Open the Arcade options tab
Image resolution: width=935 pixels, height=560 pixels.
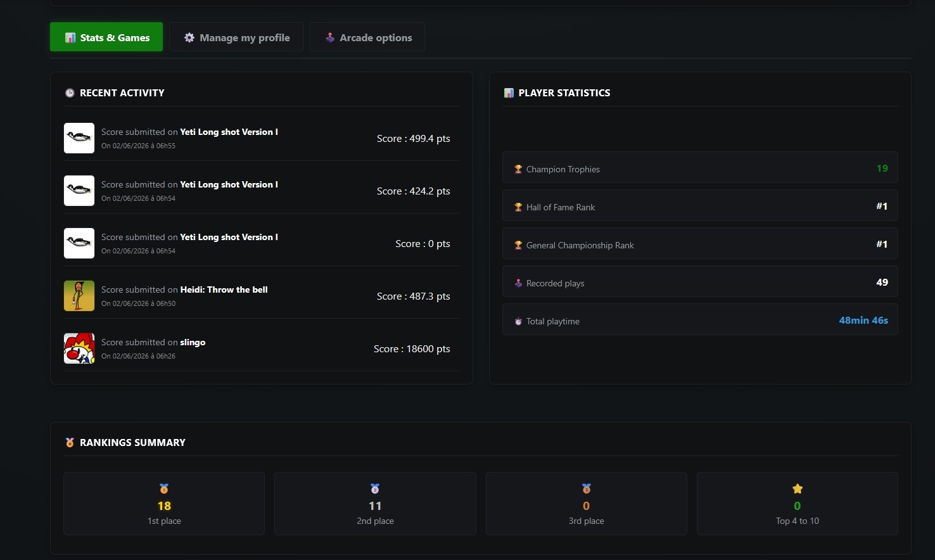pyautogui.click(x=367, y=37)
